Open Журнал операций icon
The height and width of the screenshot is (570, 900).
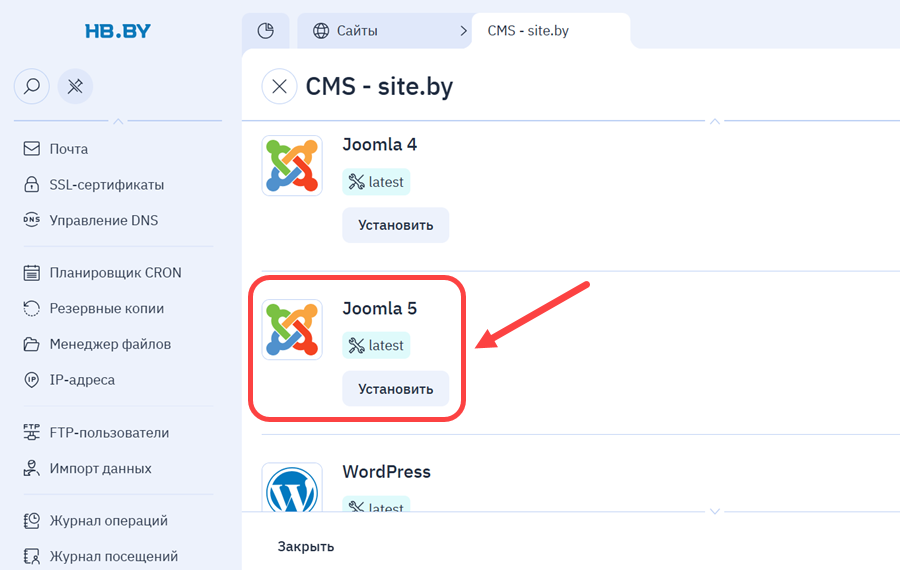coord(32,521)
